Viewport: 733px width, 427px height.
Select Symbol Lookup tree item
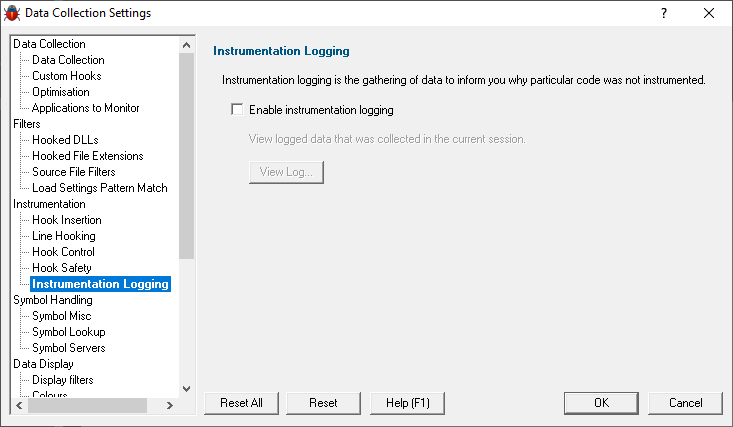click(69, 332)
